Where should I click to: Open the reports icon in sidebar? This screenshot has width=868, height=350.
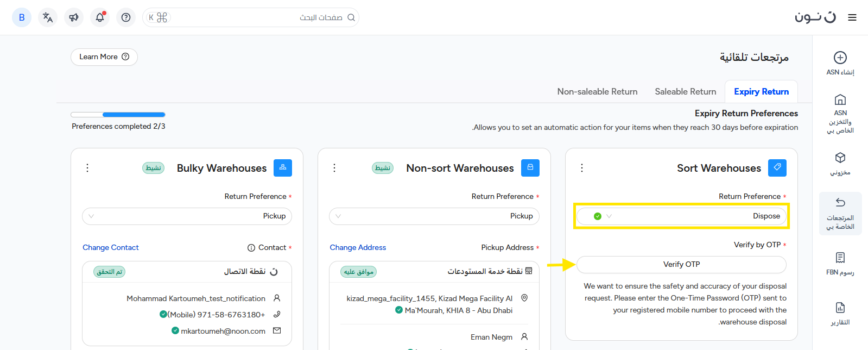click(x=840, y=308)
